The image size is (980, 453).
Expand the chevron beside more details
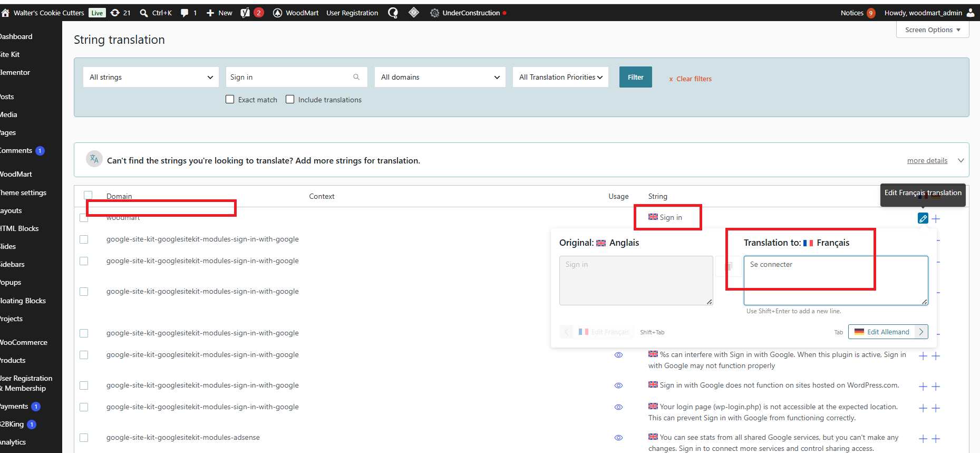pyautogui.click(x=960, y=160)
